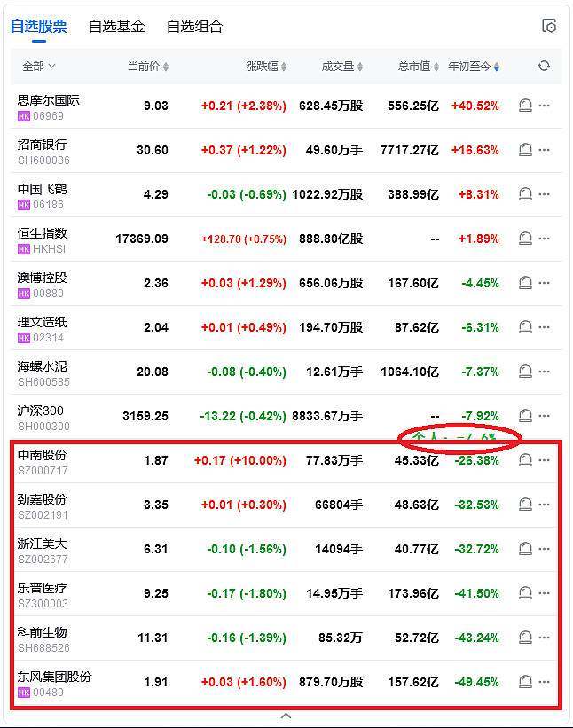
Task: Open 东风集团股份 stock page
Action: point(54,677)
